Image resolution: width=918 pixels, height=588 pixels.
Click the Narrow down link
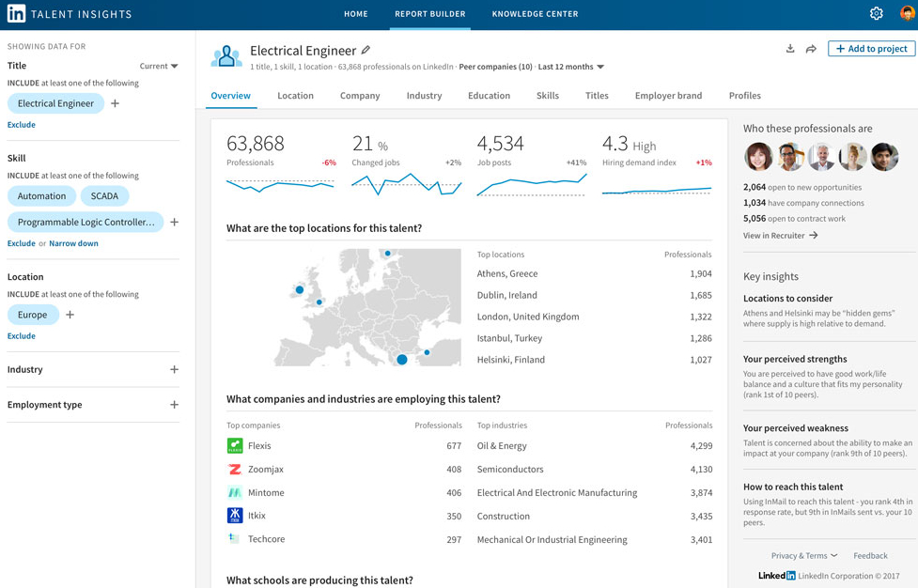[x=74, y=243]
